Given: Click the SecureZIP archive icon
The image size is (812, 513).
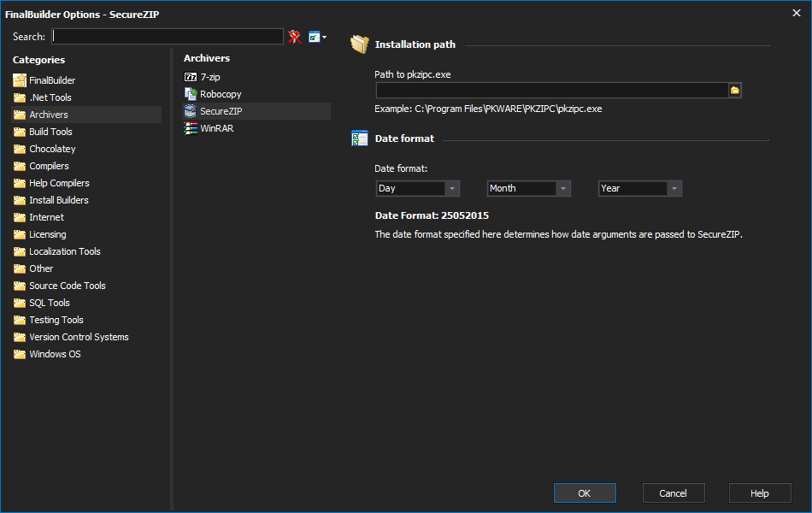Looking at the screenshot, I should [191, 111].
